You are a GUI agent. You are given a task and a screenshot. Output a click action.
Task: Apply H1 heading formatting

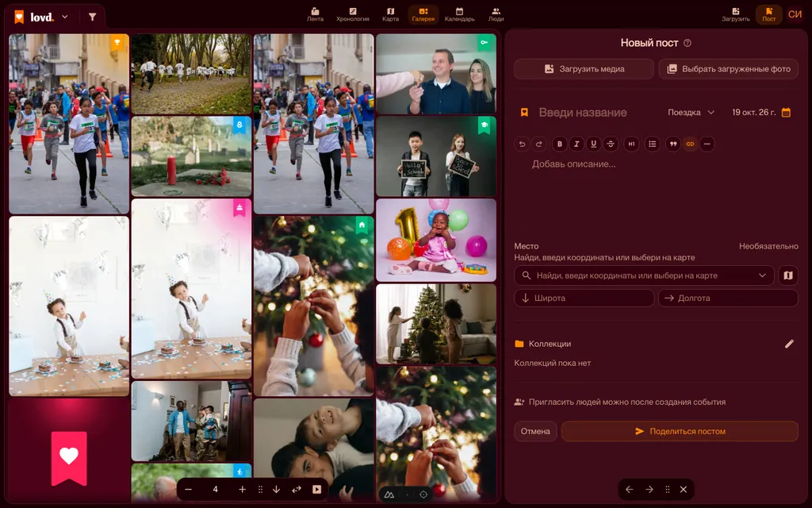(631, 144)
